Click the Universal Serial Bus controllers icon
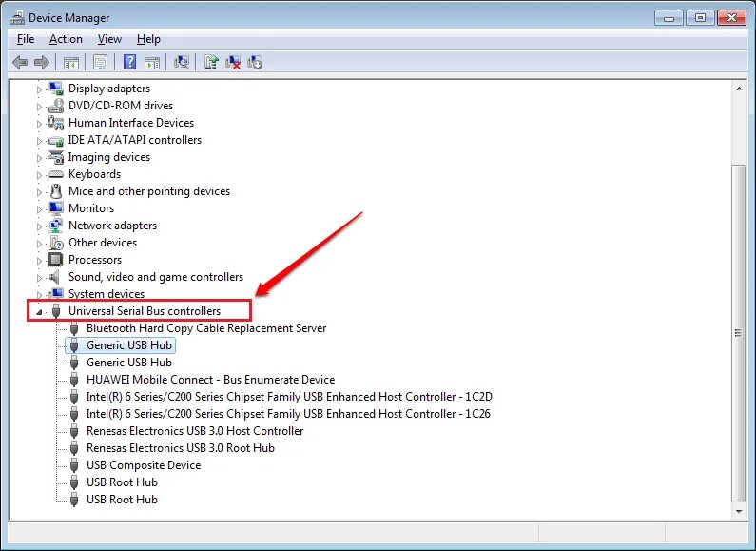Viewport: 756px width, 551px height. [x=56, y=311]
